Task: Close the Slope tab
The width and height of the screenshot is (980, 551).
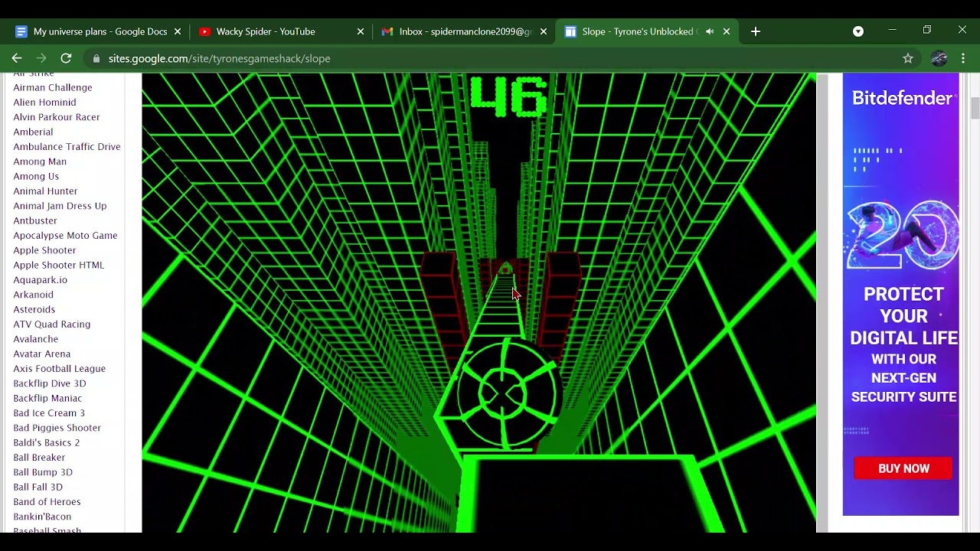Action: [727, 31]
